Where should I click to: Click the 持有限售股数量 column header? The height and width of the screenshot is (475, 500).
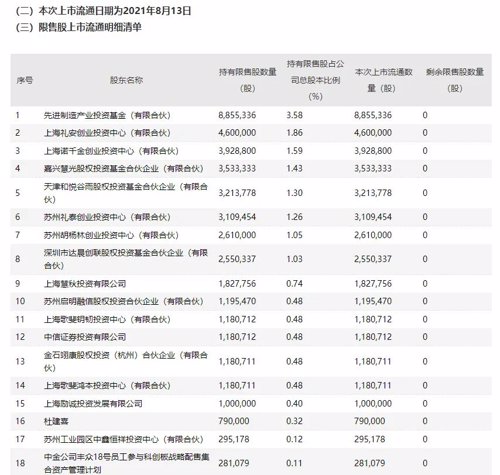point(247,80)
